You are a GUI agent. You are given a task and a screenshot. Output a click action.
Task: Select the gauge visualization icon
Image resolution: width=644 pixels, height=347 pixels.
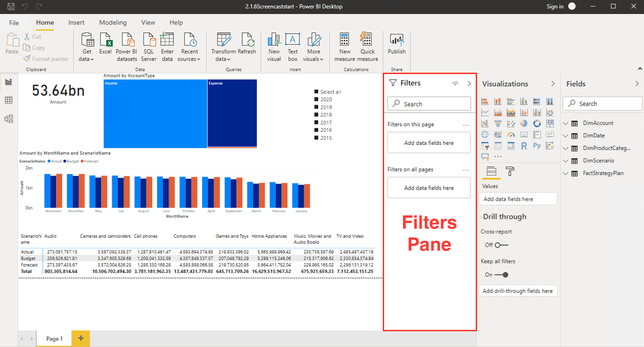(x=511, y=135)
